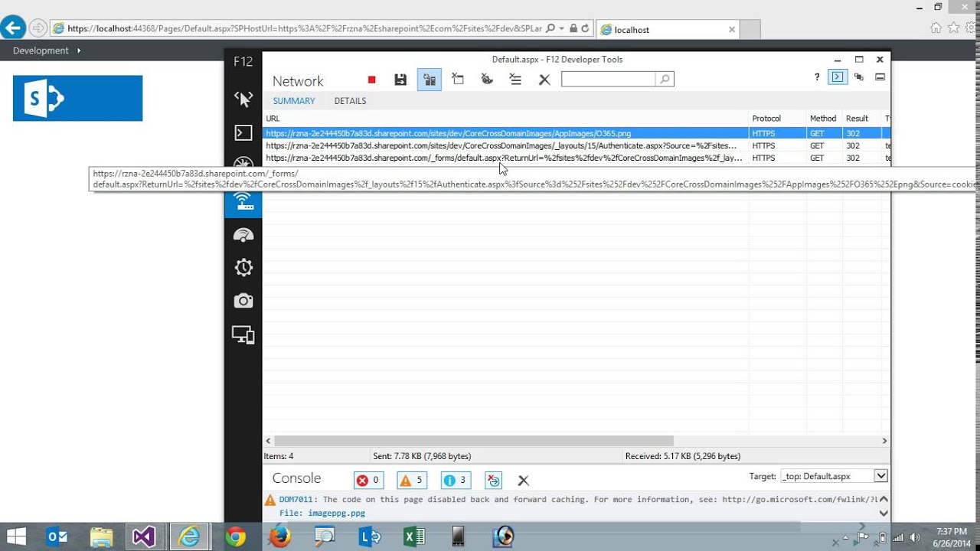The height and width of the screenshot is (551, 980).
Task: Click the network list horizontal scrollbar
Action: [474, 441]
